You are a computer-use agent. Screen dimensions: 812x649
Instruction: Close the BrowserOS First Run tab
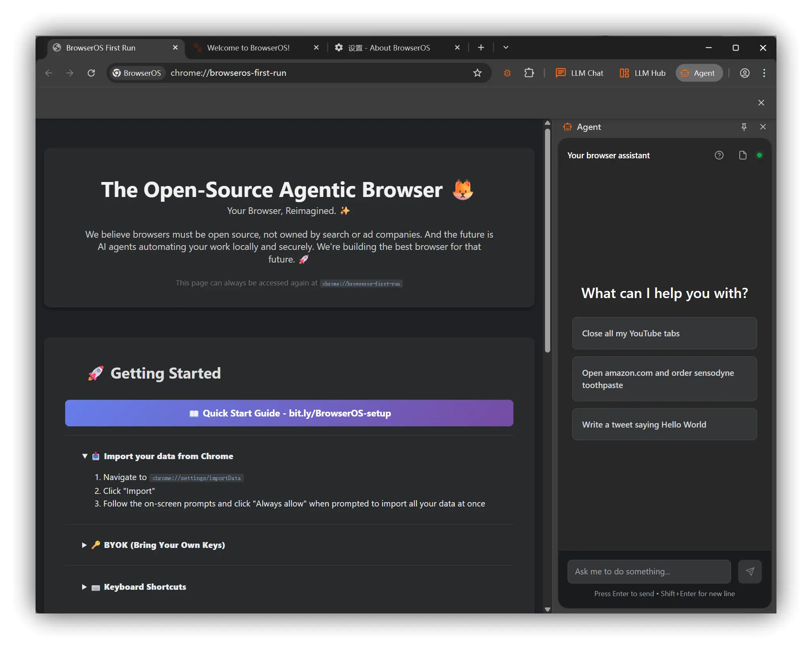click(x=175, y=47)
